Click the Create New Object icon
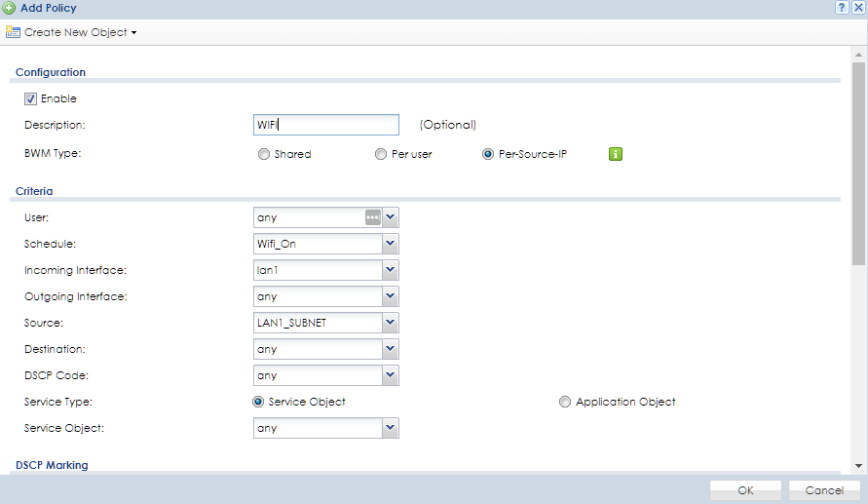The width and height of the screenshot is (868, 504). point(13,32)
